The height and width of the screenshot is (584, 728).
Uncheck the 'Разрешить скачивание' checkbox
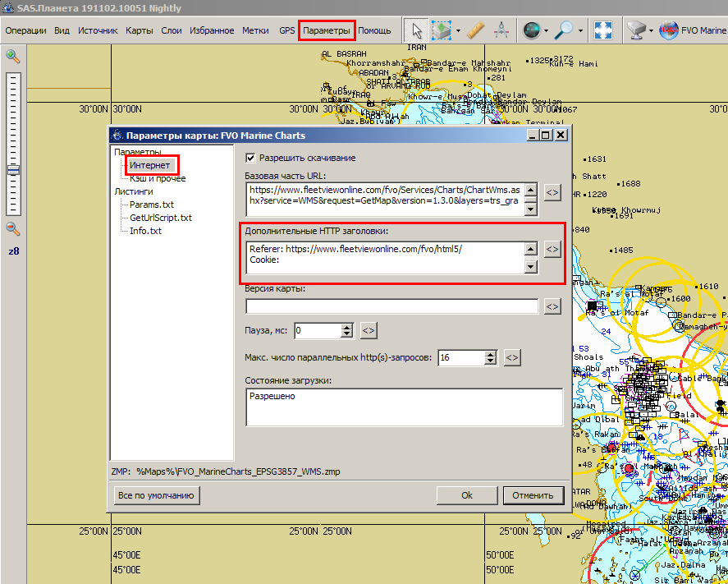[x=251, y=158]
